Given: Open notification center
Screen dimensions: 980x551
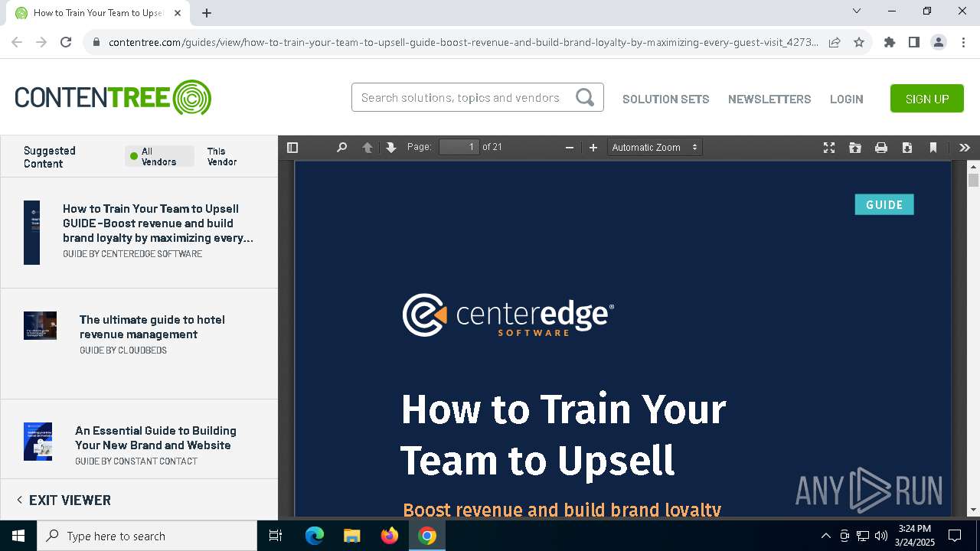Looking at the screenshot, I should [x=955, y=536].
